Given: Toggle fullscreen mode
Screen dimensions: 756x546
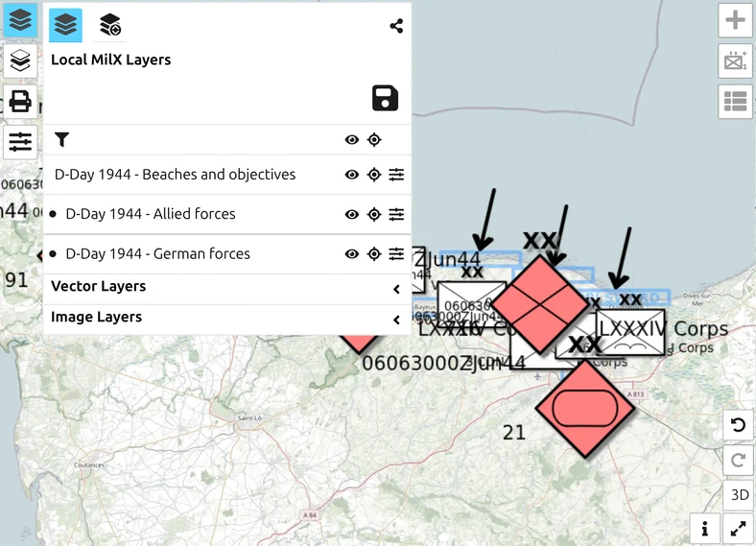Looking at the screenshot, I should pyautogui.click(x=738, y=529).
